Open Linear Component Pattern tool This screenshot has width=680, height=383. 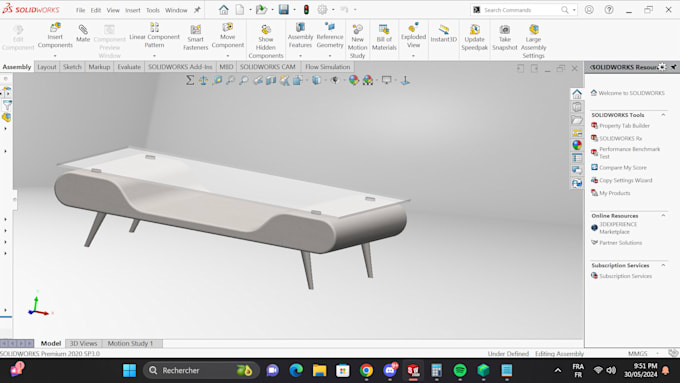[154, 35]
